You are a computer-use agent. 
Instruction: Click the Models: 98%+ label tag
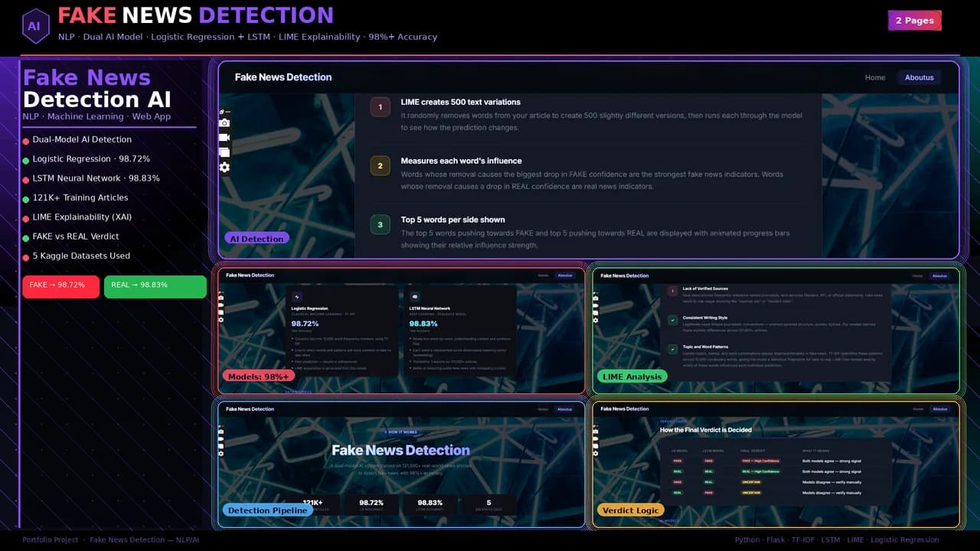pyautogui.click(x=260, y=377)
